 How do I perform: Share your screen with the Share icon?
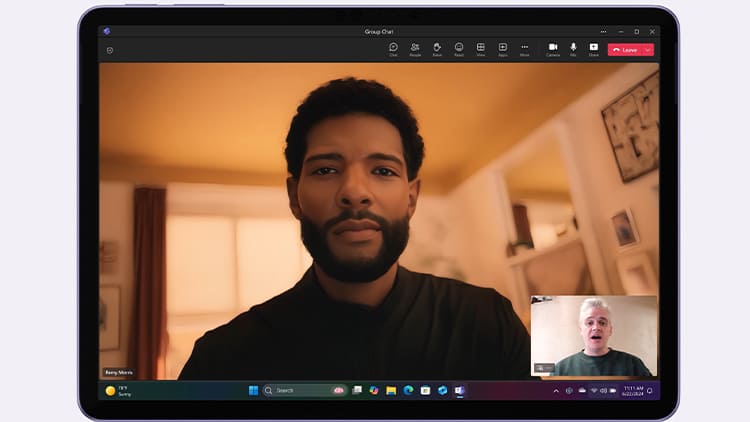594,48
